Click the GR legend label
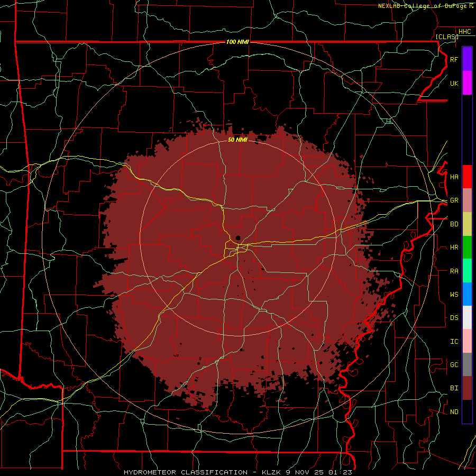476x476 pixels. (454, 200)
